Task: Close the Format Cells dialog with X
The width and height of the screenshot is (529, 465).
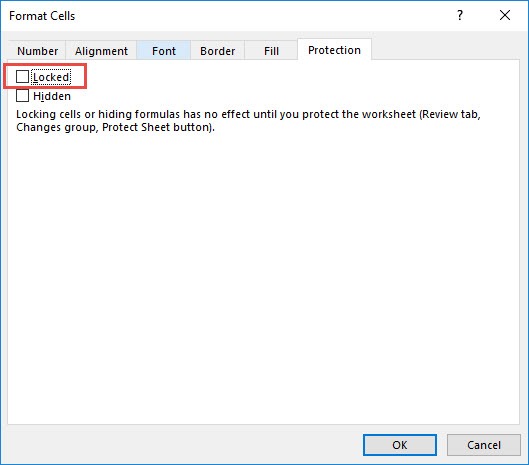Action: click(505, 15)
